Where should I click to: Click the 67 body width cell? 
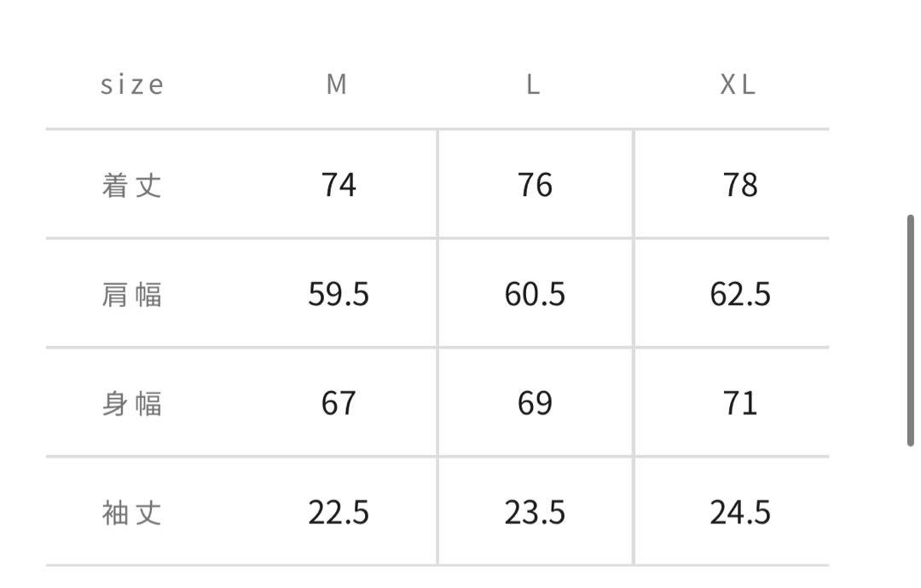click(x=339, y=403)
